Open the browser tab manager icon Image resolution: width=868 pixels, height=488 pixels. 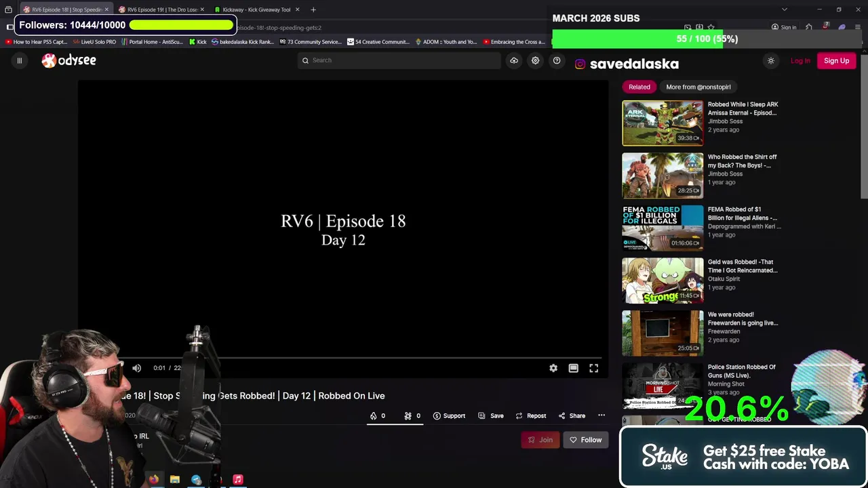[8, 9]
